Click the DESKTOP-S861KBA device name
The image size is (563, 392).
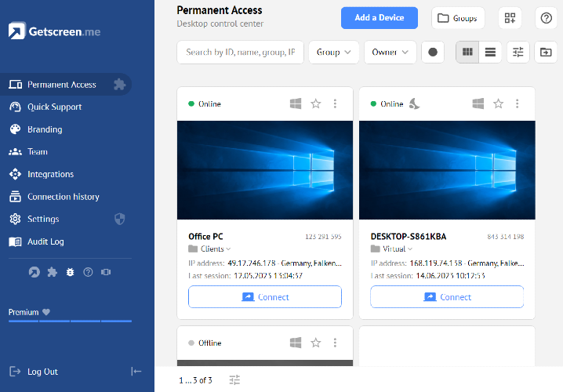409,237
